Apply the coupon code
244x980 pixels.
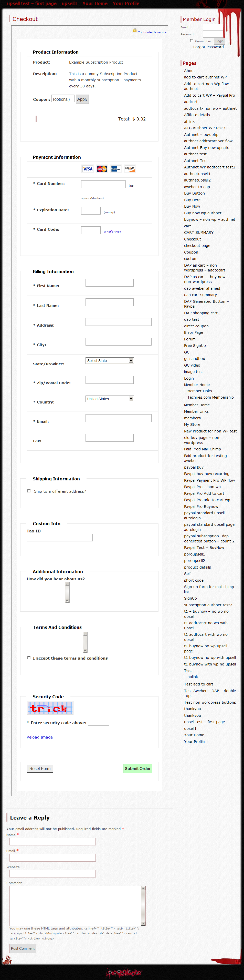[x=82, y=99]
